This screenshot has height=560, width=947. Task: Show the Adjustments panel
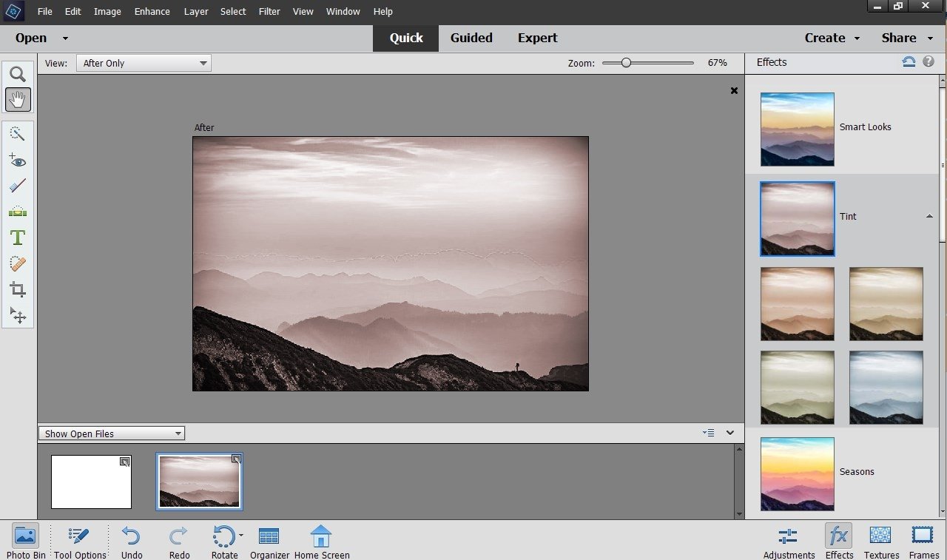pos(788,539)
